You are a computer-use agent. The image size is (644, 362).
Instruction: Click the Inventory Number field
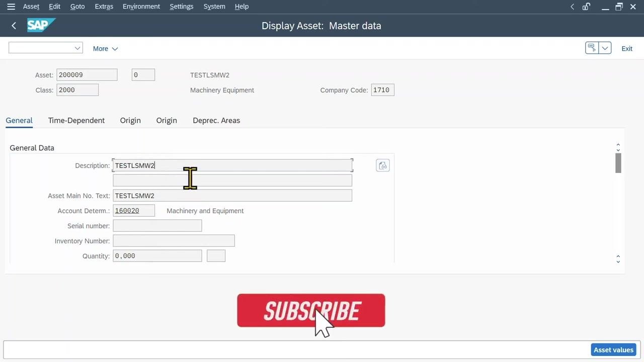pyautogui.click(x=174, y=241)
